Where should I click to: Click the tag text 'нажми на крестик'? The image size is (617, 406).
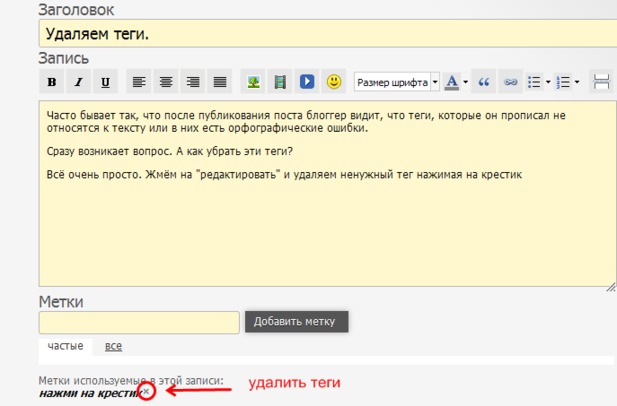[x=90, y=393]
